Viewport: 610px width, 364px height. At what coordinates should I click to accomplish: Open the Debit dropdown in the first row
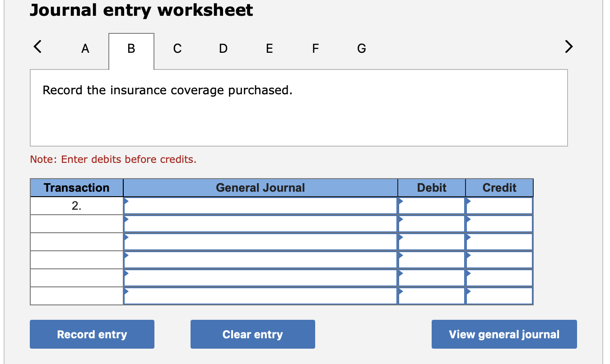(x=400, y=202)
